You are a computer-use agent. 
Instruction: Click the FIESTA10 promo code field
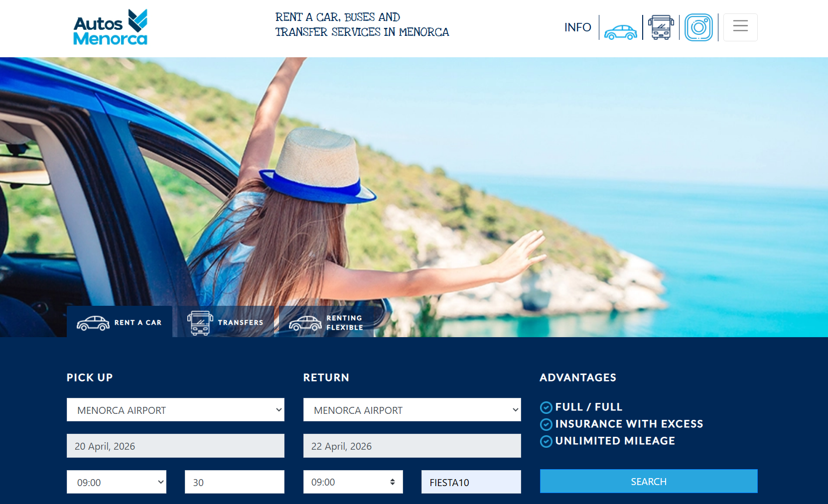[471, 482]
